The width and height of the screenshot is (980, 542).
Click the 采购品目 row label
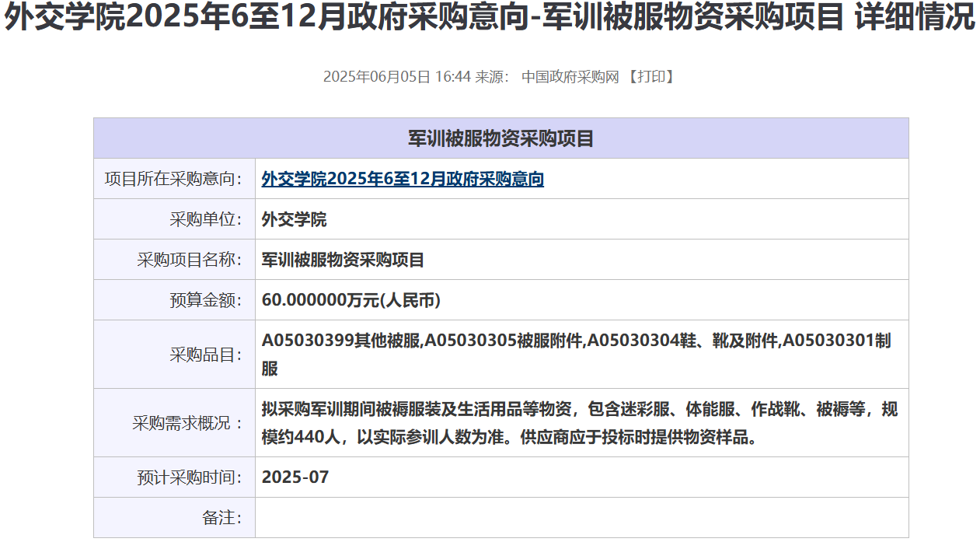(205, 355)
